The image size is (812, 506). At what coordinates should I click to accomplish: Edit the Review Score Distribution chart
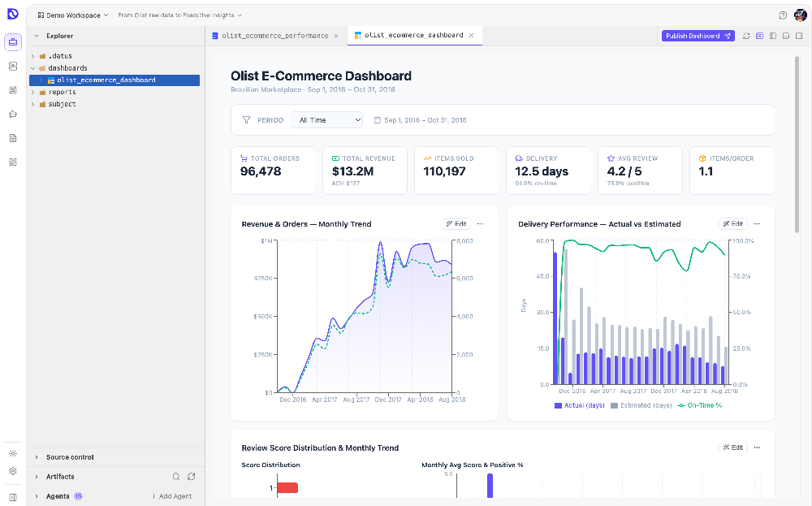coord(732,448)
